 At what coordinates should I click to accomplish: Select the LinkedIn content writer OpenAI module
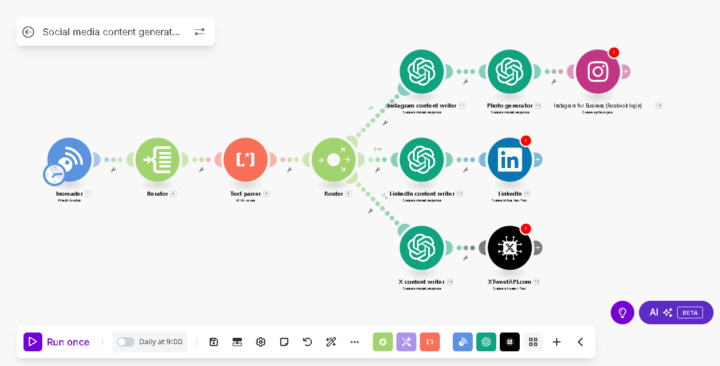(x=422, y=160)
